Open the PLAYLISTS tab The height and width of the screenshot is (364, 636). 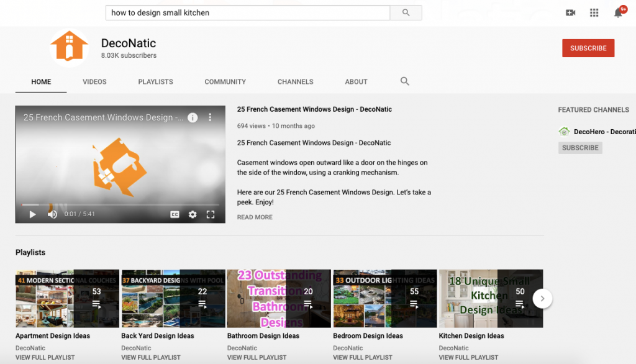pos(155,81)
